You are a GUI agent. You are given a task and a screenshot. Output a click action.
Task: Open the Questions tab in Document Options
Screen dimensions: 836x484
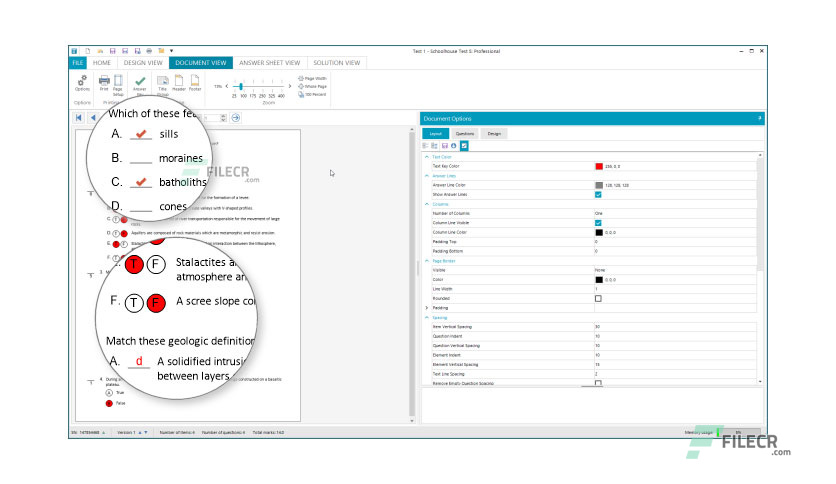(x=464, y=133)
